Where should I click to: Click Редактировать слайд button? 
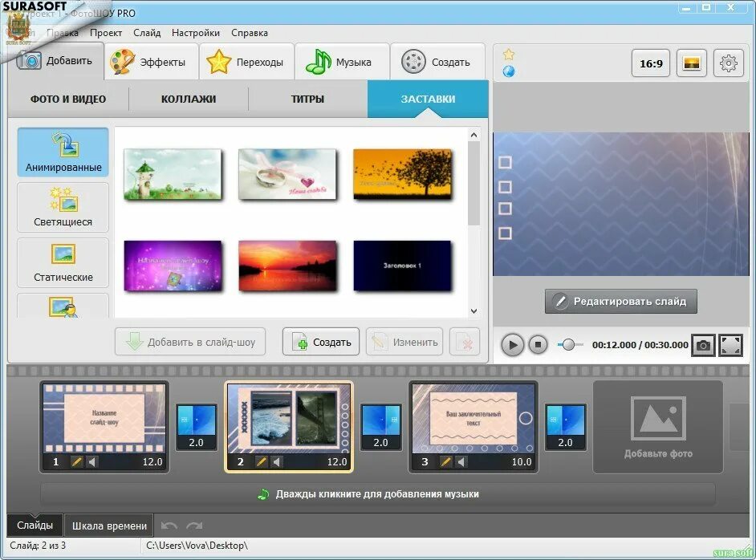(621, 301)
